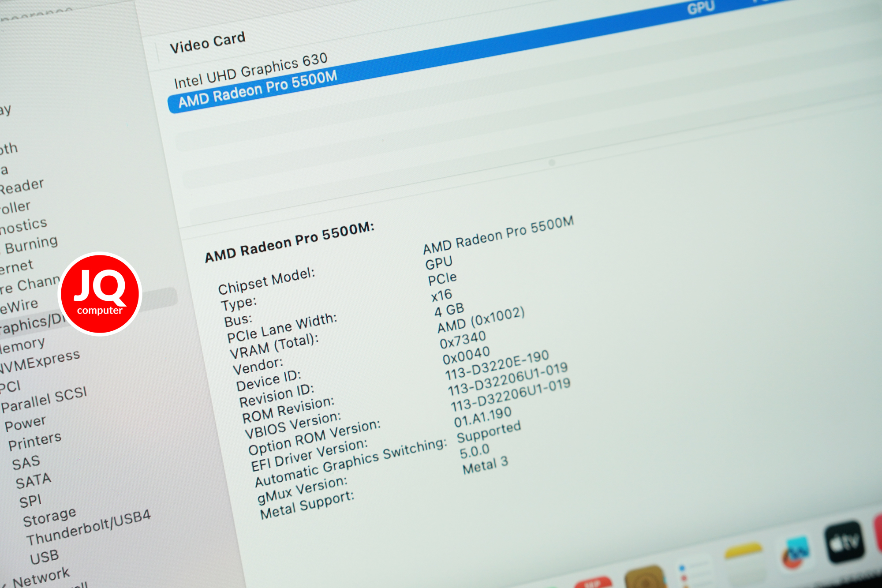
Task: Click the lane width value x16
Action: (442, 295)
